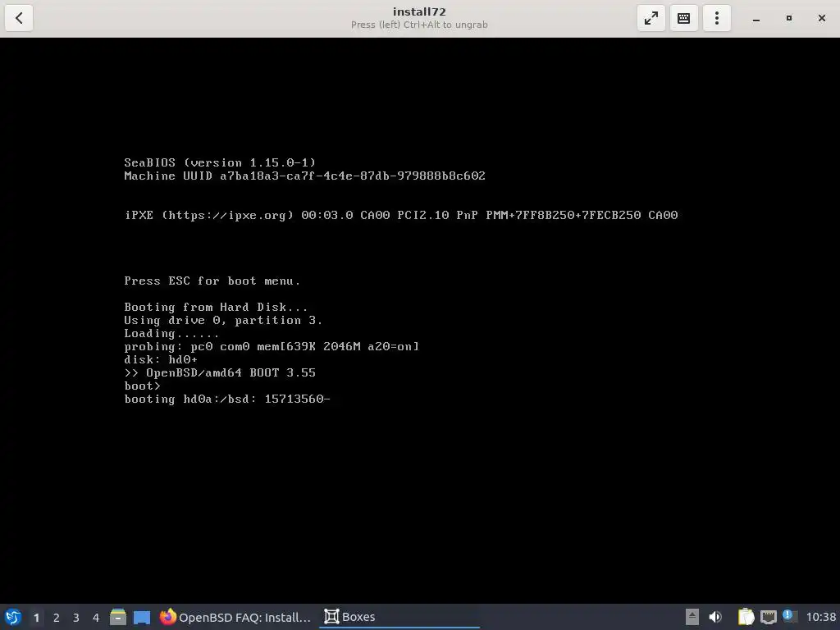Click the install72 window title
Screen dimensions: 840x630
(419, 11)
